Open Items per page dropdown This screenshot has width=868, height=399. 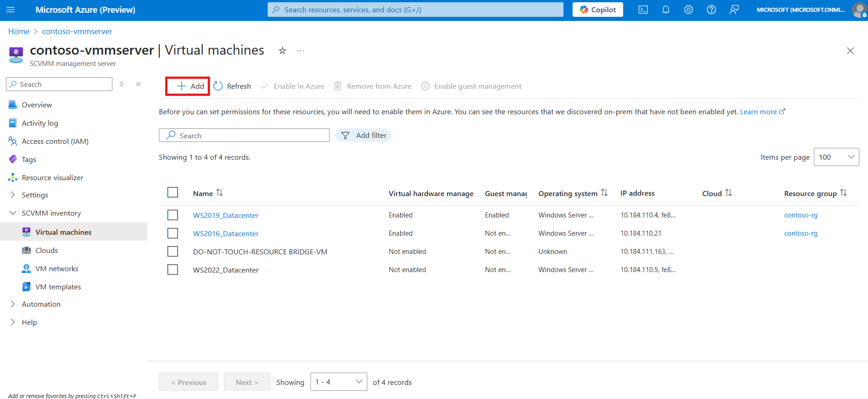point(836,157)
